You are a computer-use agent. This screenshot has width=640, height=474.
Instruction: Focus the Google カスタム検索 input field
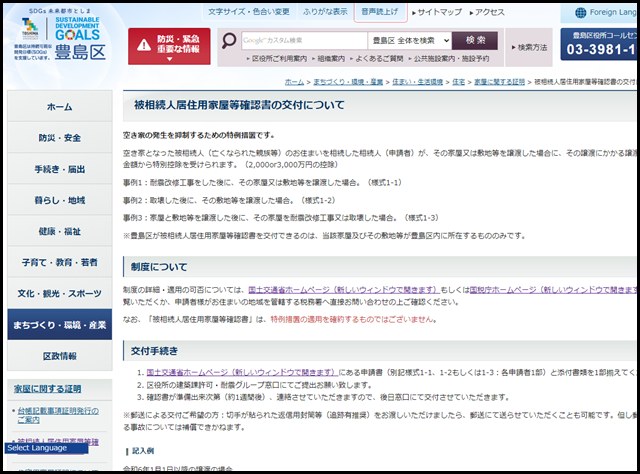(304, 40)
